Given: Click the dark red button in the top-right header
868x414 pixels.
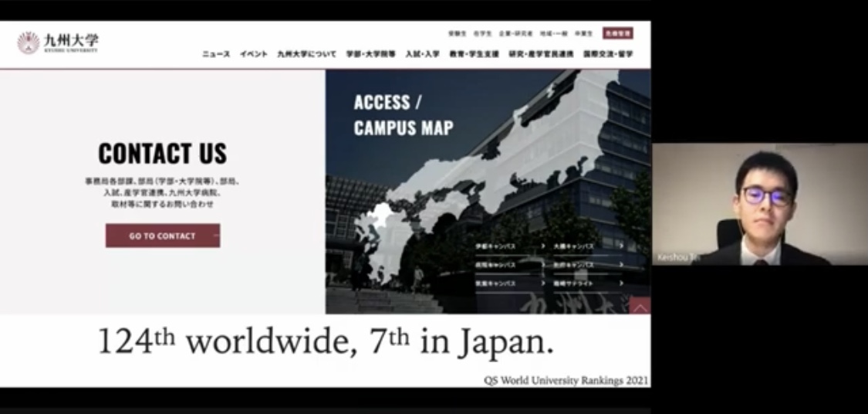Looking at the screenshot, I should (x=618, y=33).
